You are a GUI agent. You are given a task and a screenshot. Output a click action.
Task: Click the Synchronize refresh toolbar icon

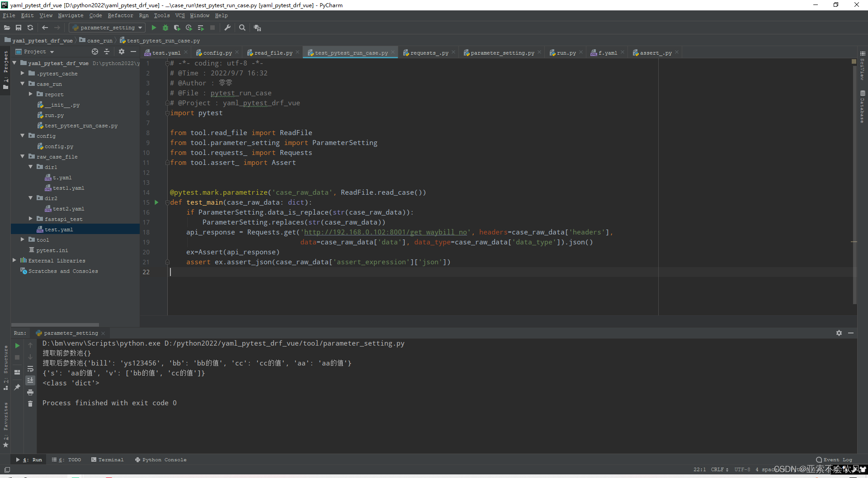click(x=30, y=28)
